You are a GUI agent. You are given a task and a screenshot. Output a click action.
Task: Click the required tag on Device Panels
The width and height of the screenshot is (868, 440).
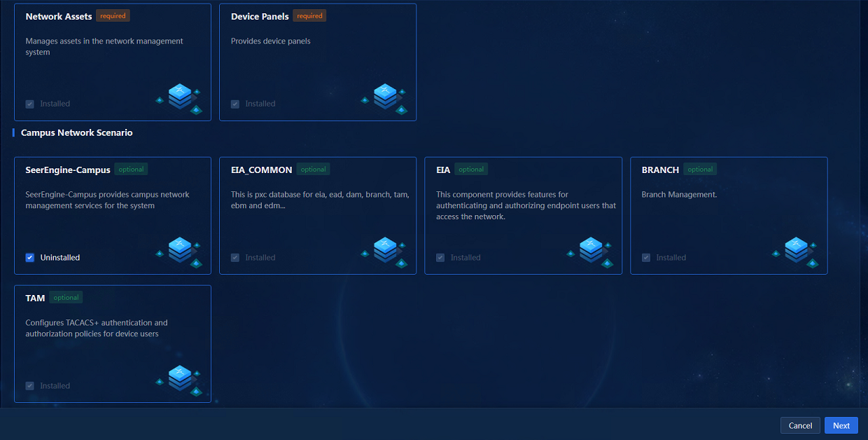click(x=309, y=15)
